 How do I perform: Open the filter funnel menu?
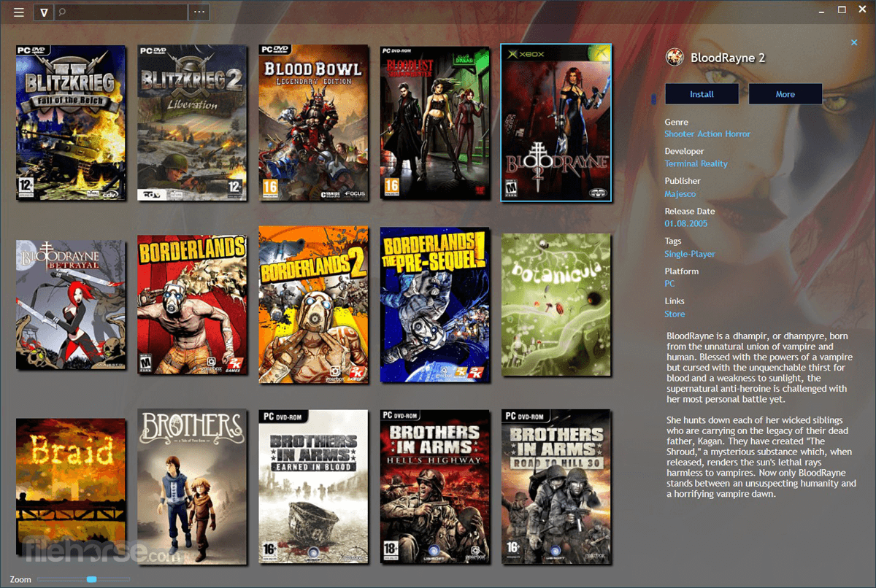[x=44, y=12]
